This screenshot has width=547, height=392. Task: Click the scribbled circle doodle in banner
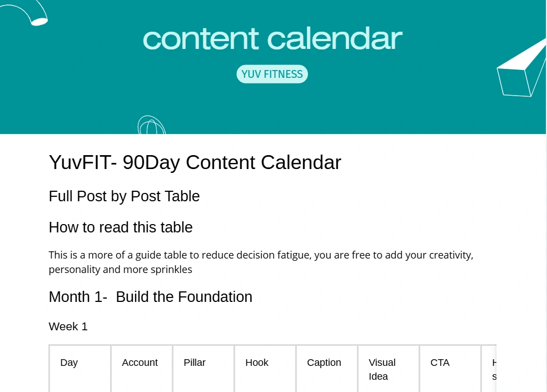pos(151,126)
